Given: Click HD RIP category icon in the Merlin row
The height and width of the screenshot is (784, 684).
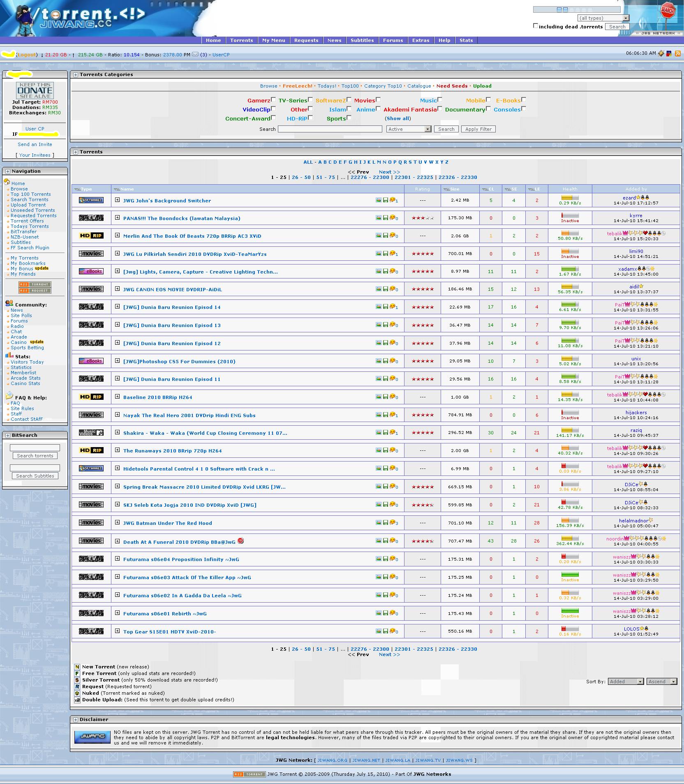Looking at the screenshot, I should pos(91,236).
